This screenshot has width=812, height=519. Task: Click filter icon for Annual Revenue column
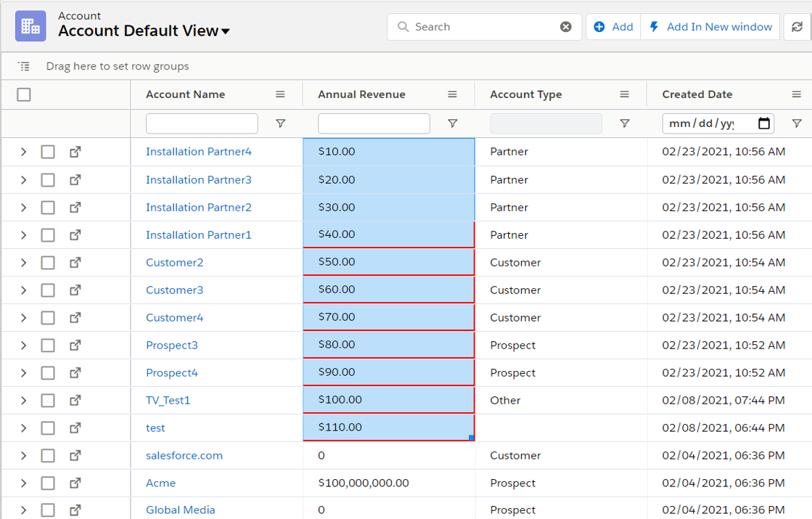pyautogui.click(x=453, y=124)
